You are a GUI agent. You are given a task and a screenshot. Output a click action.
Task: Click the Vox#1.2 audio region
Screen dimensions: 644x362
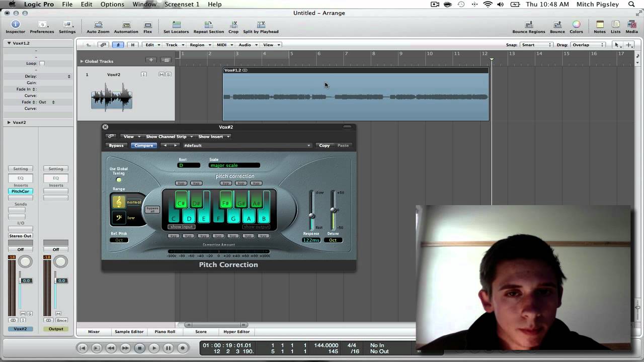[356, 94]
